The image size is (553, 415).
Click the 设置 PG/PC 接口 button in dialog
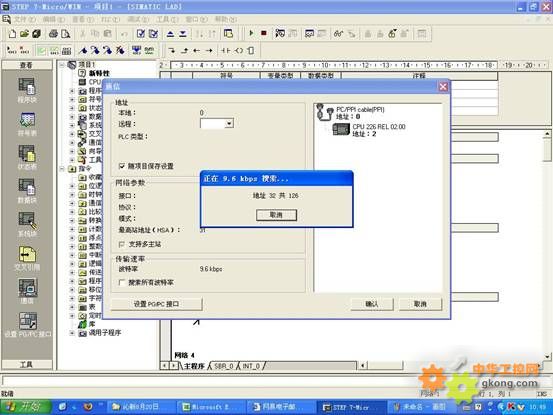tap(157, 304)
